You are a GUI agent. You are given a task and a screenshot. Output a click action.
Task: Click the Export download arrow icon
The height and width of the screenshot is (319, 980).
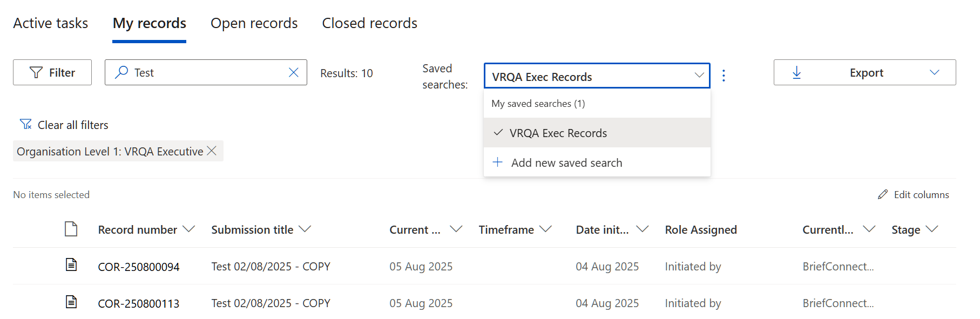(797, 72)
